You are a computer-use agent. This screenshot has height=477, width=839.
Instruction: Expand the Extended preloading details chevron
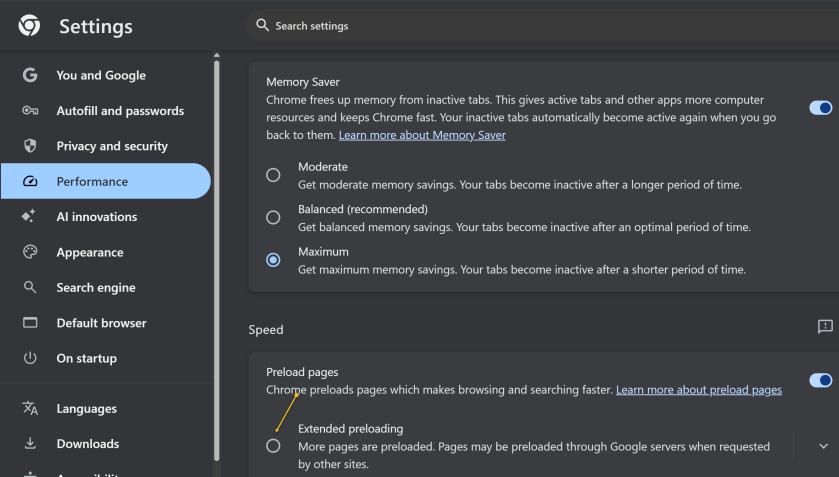point(823,446)
